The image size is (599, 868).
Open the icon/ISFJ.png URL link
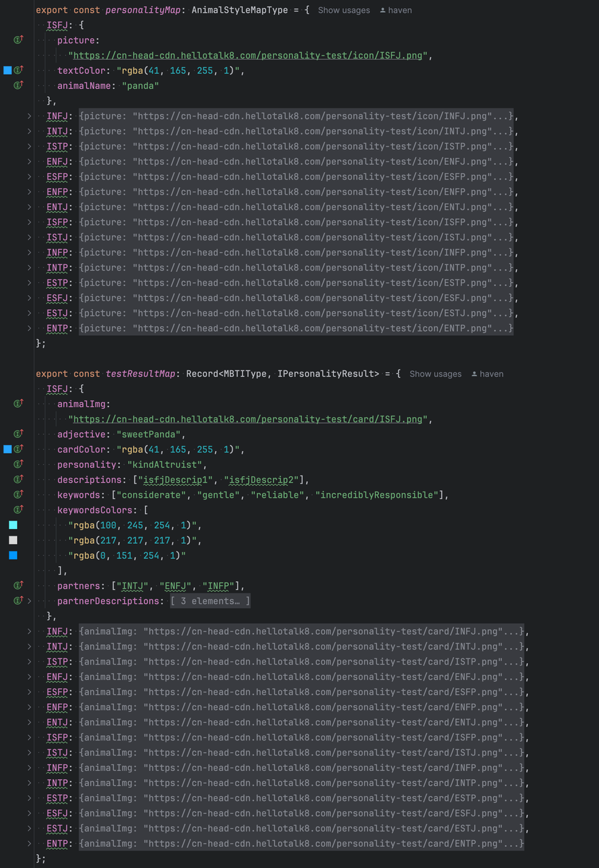click(249, 56)
